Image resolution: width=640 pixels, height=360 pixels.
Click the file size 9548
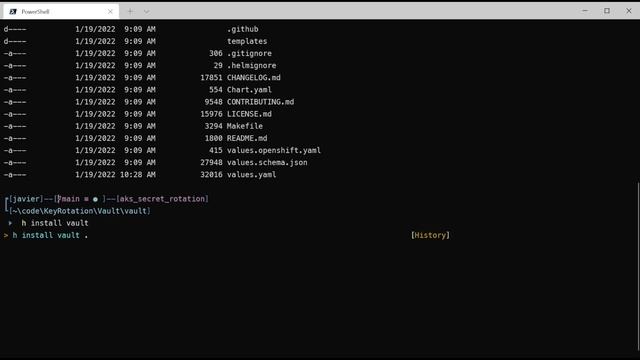(213, 102)
